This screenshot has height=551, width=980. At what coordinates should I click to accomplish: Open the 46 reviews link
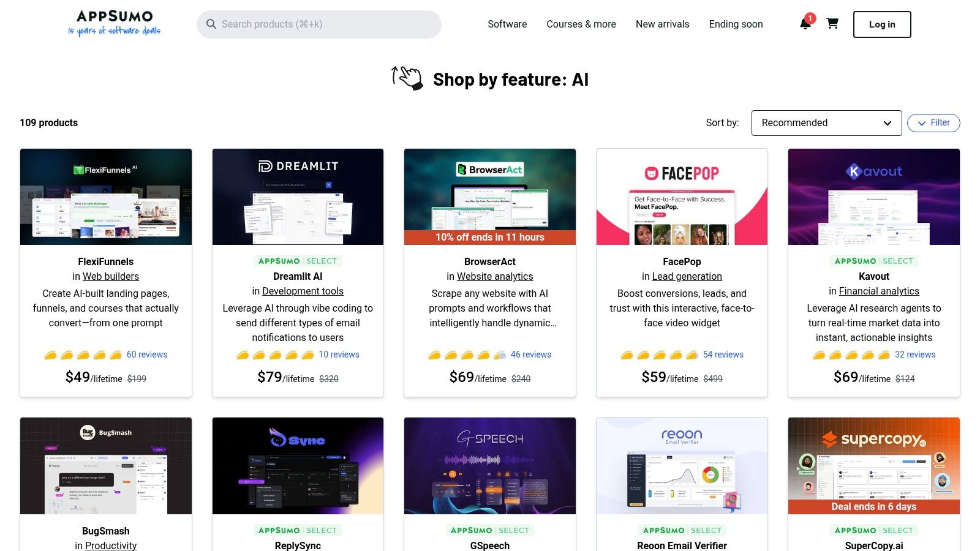tap(531, 354)
